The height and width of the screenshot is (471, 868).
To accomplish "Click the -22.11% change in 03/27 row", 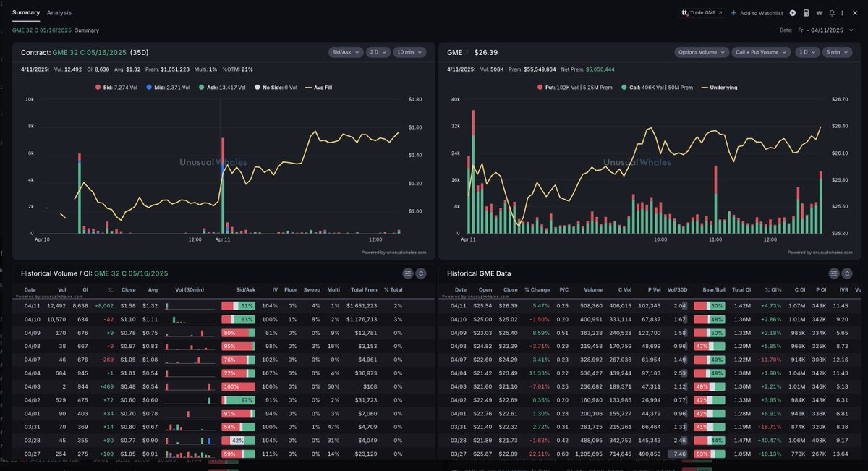I will click(539, 454).
